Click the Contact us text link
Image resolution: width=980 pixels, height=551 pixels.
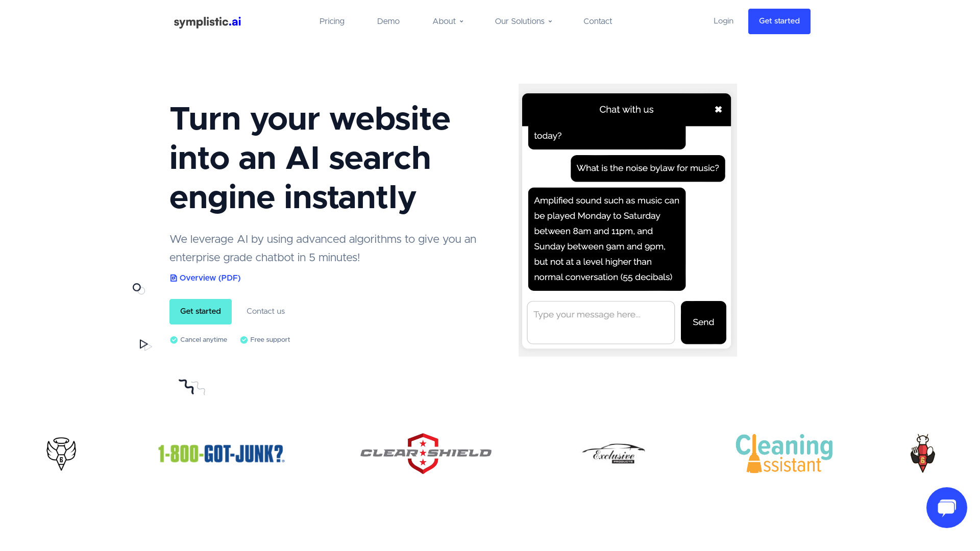(265, 312)
